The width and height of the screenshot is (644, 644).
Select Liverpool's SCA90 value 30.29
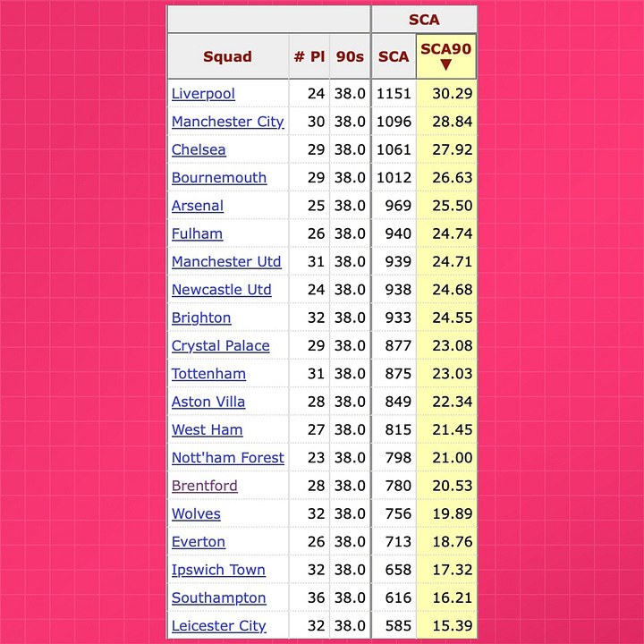(x=453, y=94)
